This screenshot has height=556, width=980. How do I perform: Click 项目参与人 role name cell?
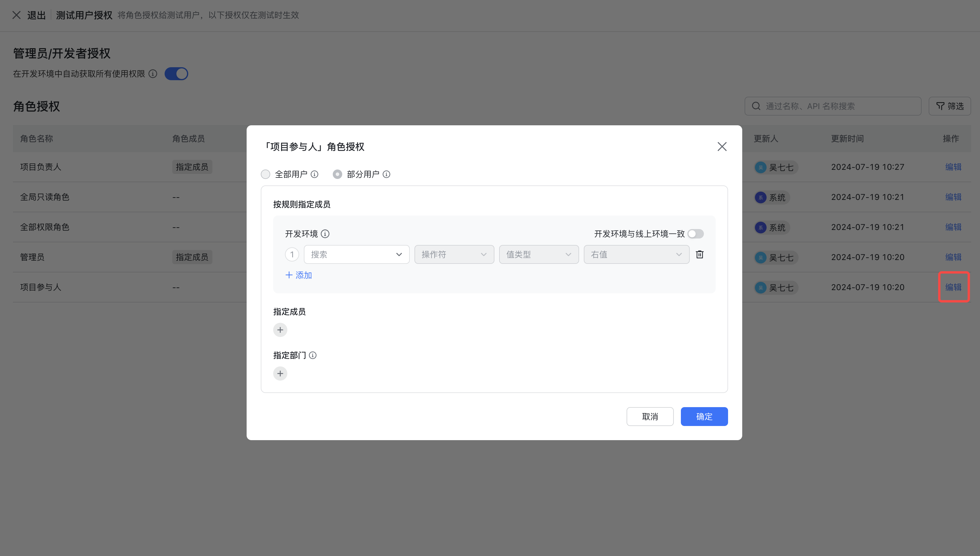tap(40, 287)
